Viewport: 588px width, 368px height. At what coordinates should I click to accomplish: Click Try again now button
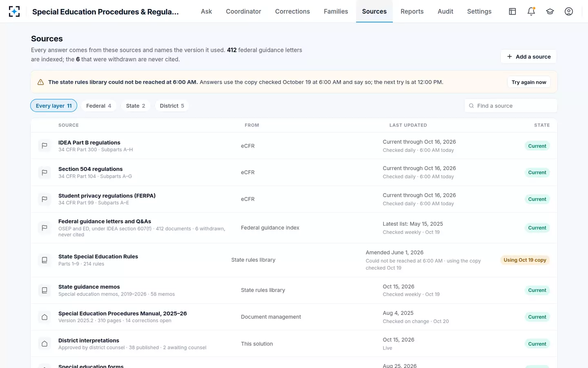tap(529, 82)
